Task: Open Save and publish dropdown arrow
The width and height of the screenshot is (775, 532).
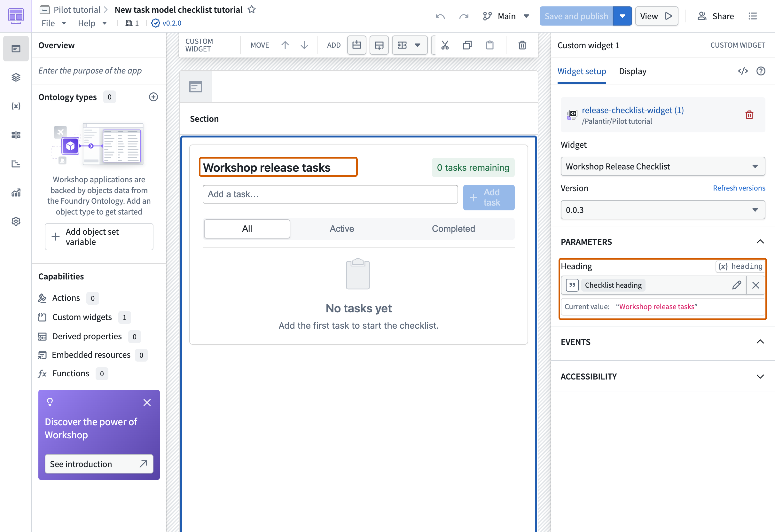Action: (622, 16)
